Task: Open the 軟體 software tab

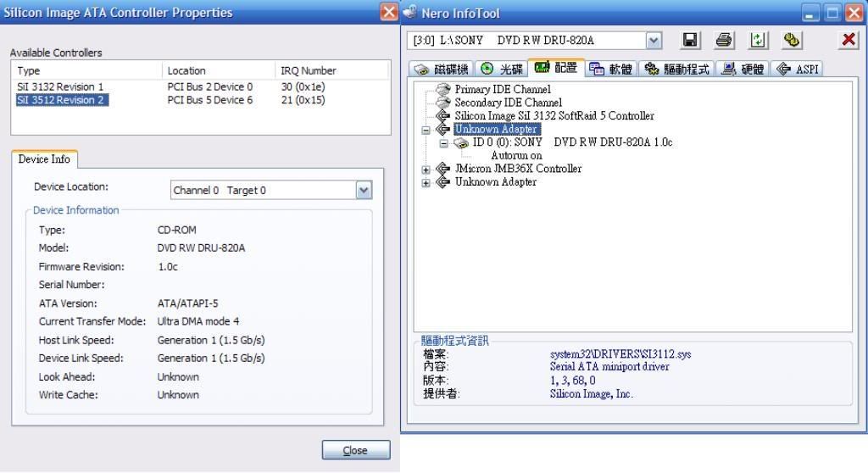Action: coord(611,69)
